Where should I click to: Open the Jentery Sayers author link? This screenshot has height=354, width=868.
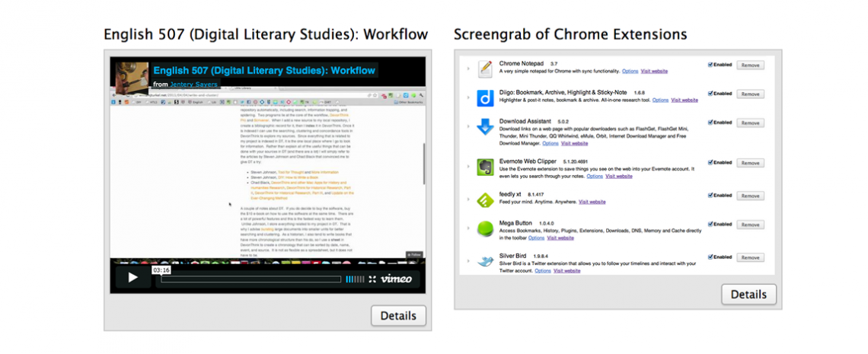click(x=193, y=84)
